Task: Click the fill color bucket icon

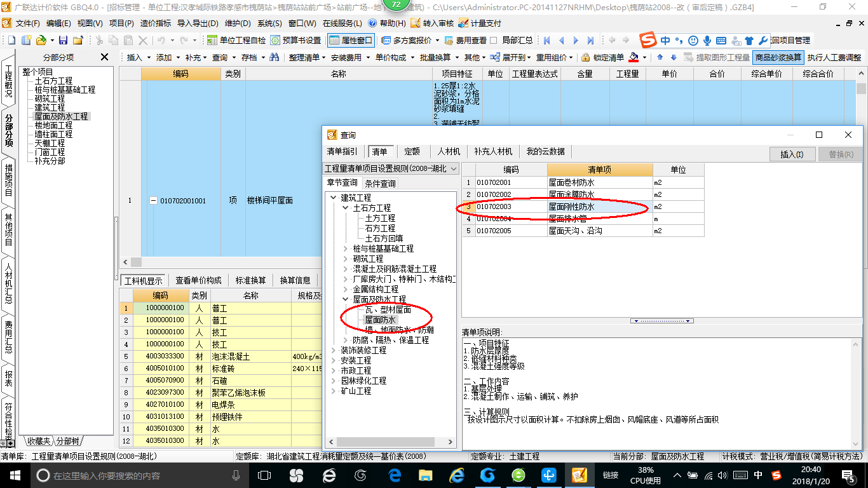Action: pyautogui.click(x=634, y=57)
